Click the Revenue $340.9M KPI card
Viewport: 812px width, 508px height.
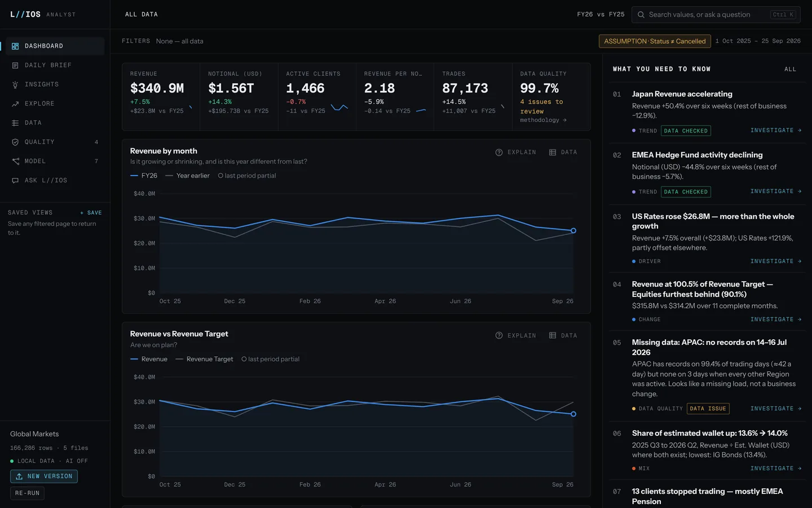click(161, 97)
